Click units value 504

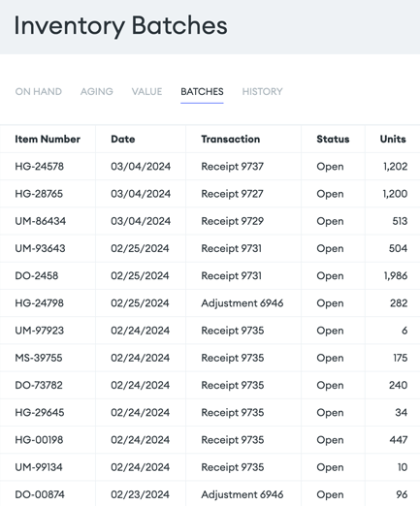point(399,248)
